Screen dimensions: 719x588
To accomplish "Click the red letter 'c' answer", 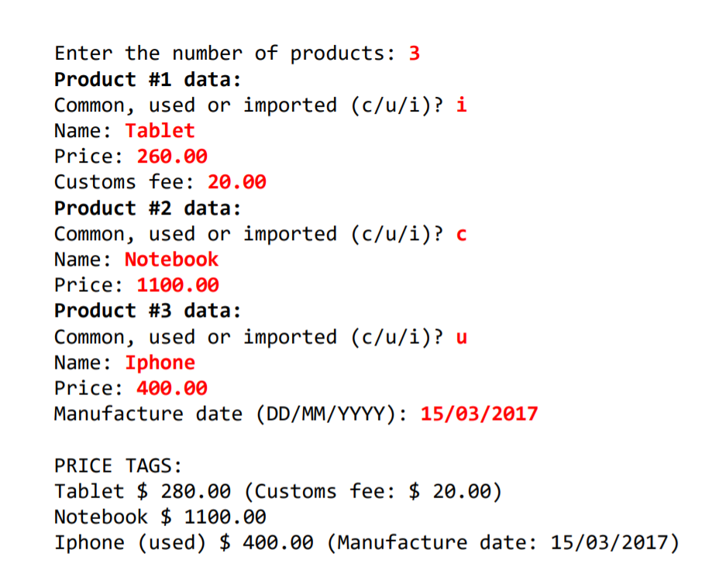I will click(461, 235).
